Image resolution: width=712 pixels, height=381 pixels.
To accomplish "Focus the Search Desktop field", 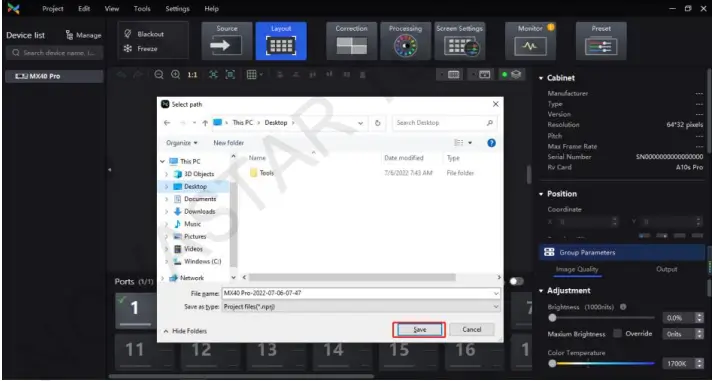I will [445, 123].
